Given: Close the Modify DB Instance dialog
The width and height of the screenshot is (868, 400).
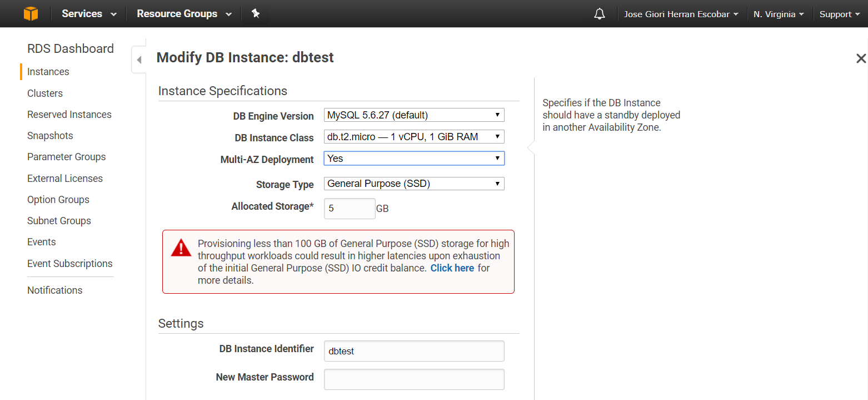Looking at the screenshot, I should click(x=861, y=58).
